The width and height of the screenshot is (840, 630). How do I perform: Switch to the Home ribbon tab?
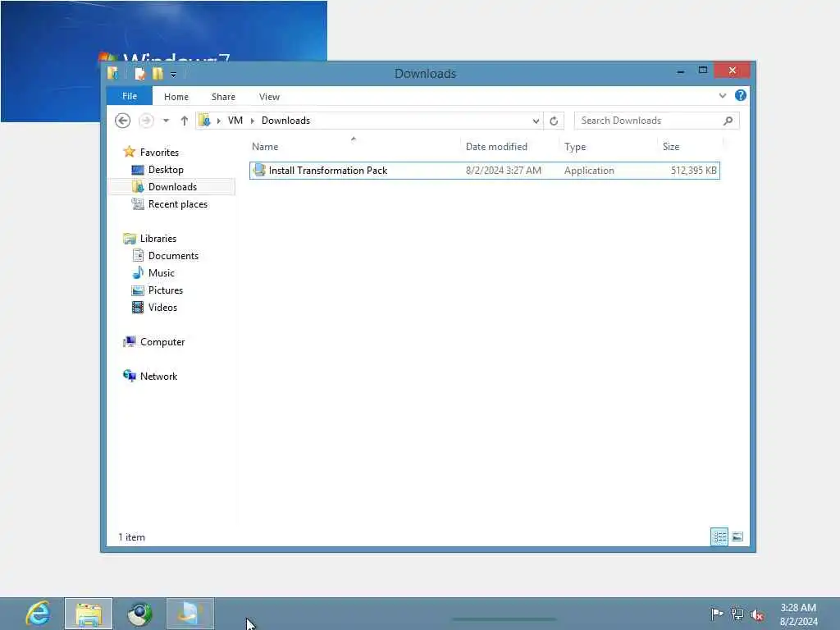point(176,97)
